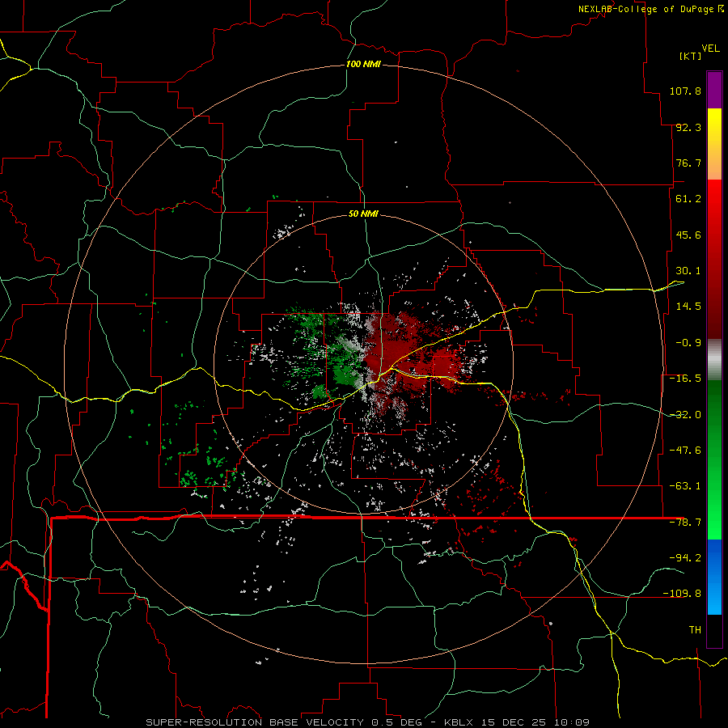
Task: Click the 50 NMI range ring label
Action: pos(363,214)
